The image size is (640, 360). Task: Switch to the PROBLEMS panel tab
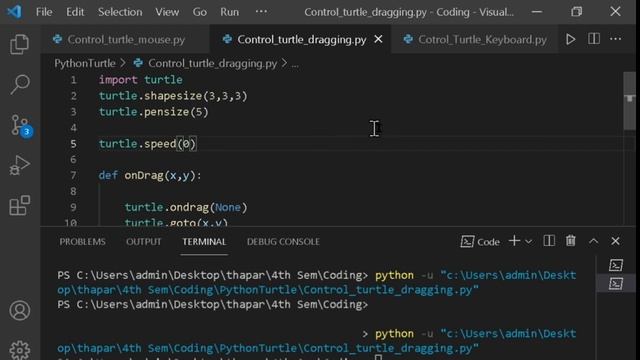coord(82,242)
